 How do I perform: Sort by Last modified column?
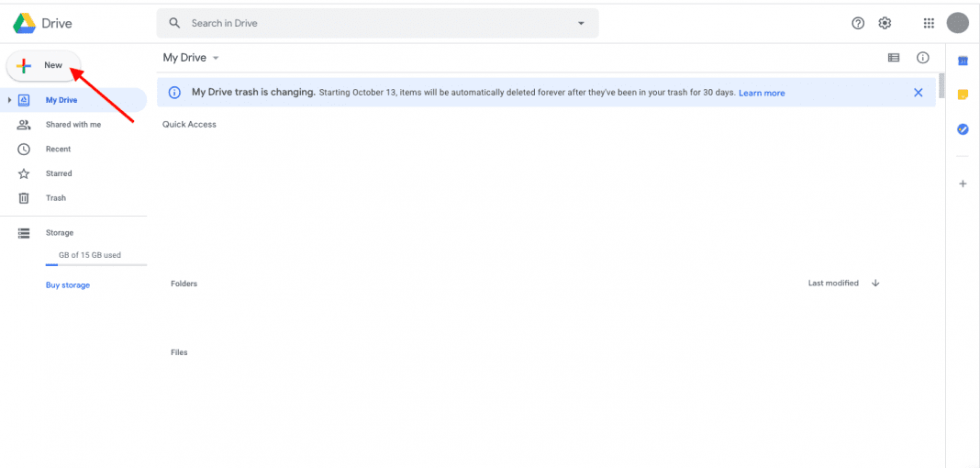coord(833,283)
